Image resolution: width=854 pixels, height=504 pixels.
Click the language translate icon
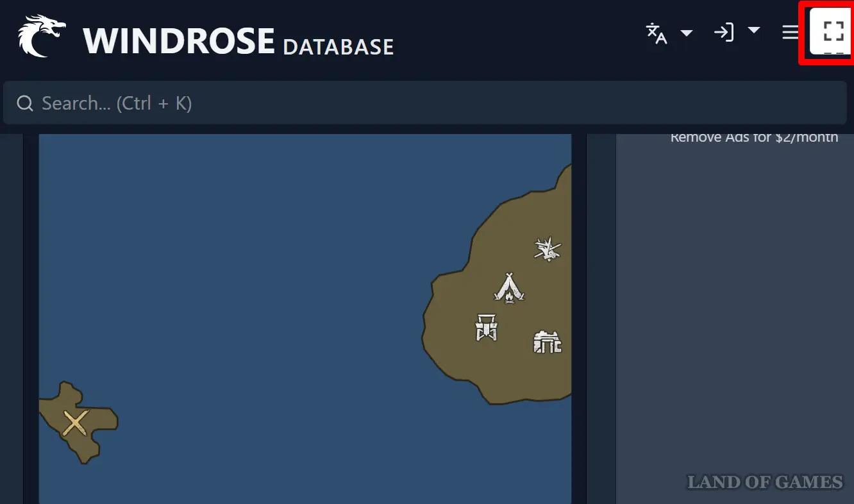coord(657,33)
